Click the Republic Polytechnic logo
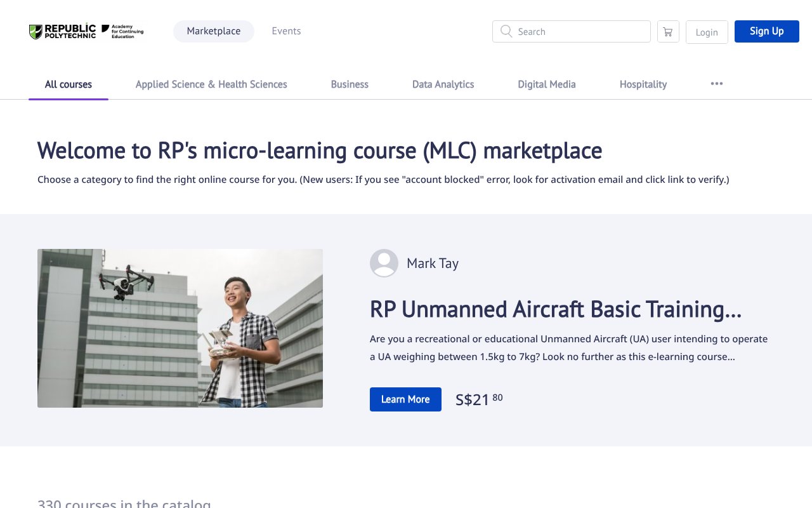Screen dimensions: 812x508 pos(62,31)
